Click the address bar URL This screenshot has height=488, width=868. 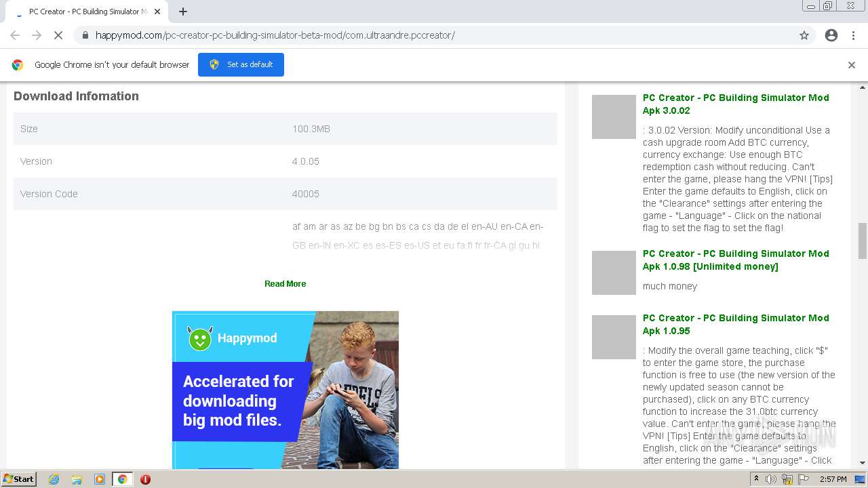pyautogui.click(x=275, y=35)
